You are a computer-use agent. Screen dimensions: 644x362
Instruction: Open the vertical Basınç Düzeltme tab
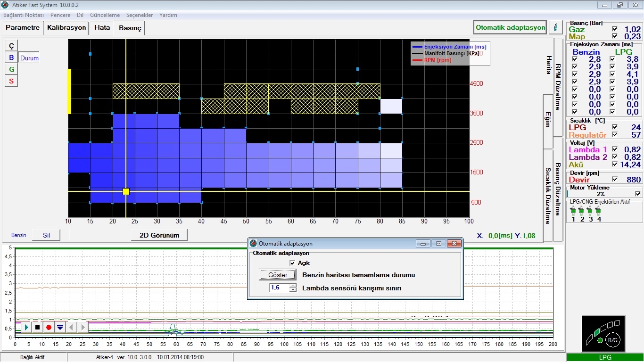(558, 189)
